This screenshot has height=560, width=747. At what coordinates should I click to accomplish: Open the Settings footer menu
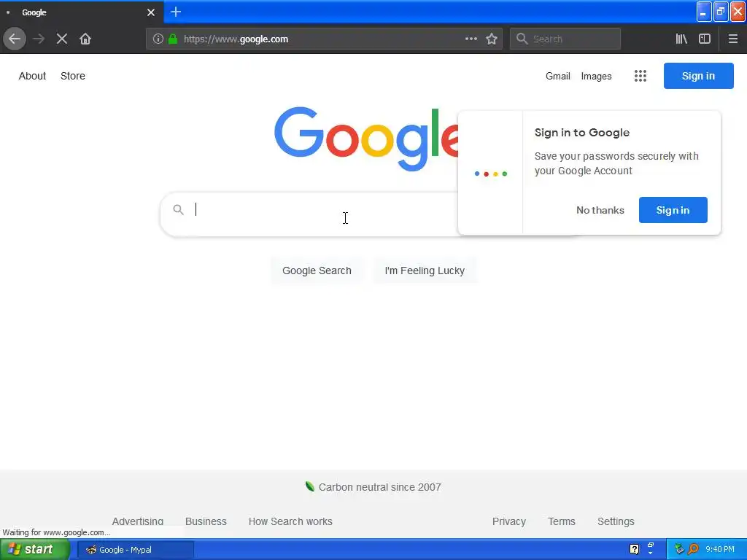point(616,521)
